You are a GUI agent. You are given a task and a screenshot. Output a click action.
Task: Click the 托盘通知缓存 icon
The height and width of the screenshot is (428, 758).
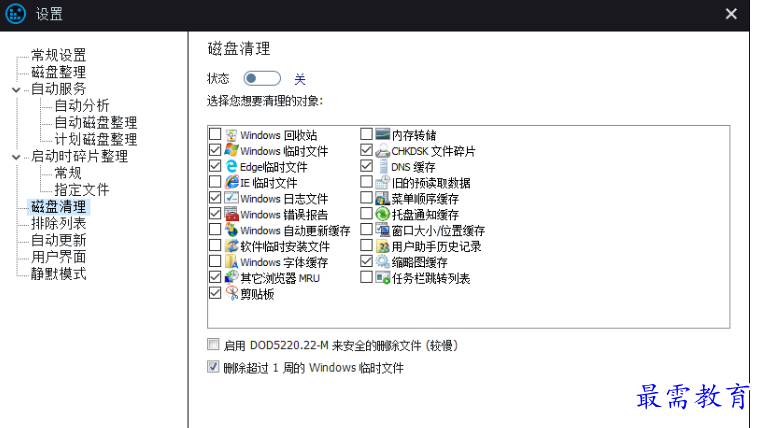[382, 214]
